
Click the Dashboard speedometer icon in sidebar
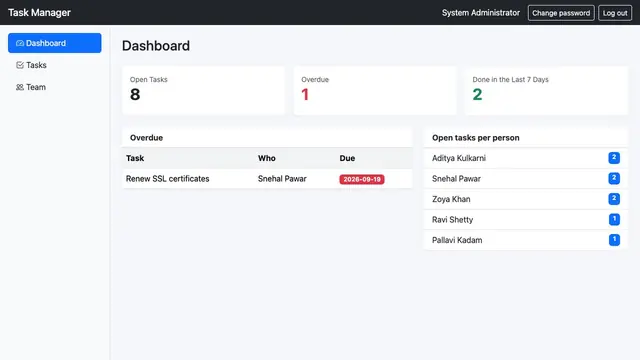click(x=20, y=43)
